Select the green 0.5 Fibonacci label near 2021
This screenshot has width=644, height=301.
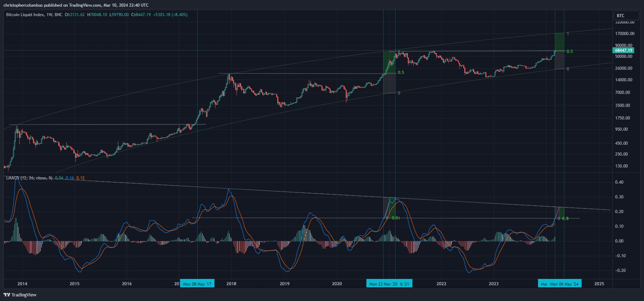click(x=400, y=73)
